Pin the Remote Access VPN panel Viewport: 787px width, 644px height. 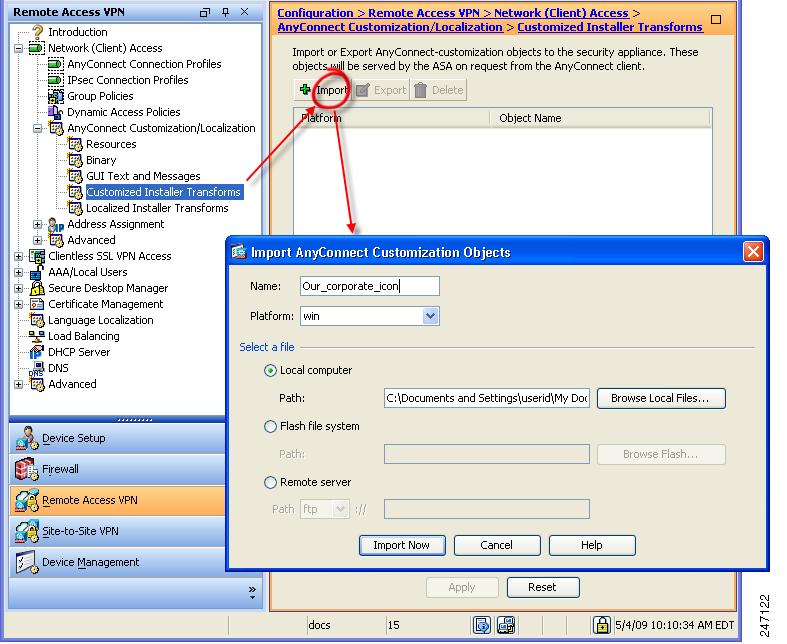[225, 12]
